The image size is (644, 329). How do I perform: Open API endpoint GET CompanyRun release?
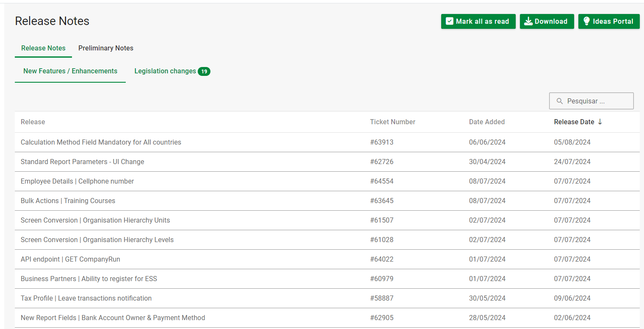[x=70, y=259]
